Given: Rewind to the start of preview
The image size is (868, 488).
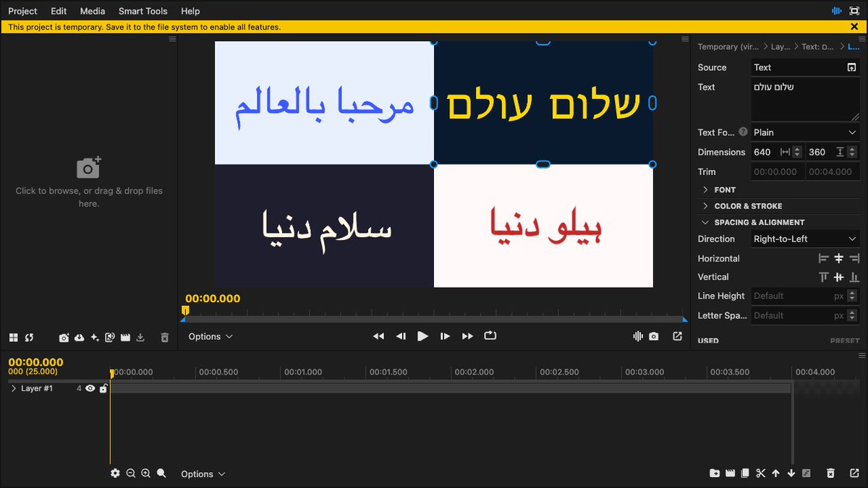Looking at the screenshot, I should point(378,336).
